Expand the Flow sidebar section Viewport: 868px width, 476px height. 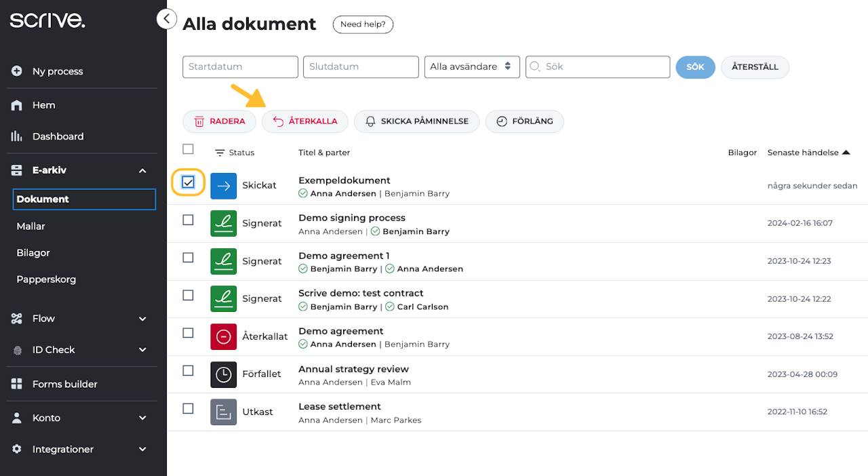[142, 319]
